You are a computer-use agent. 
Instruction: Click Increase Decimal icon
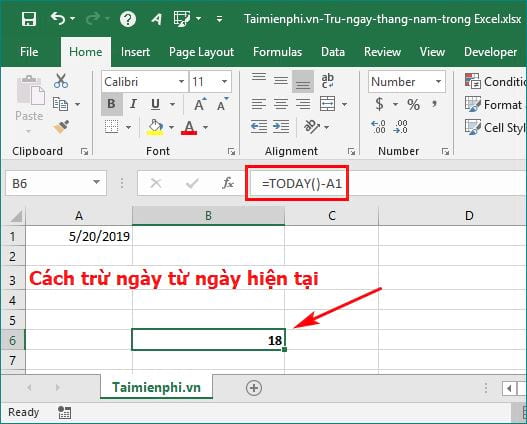(x=378, y=127)
